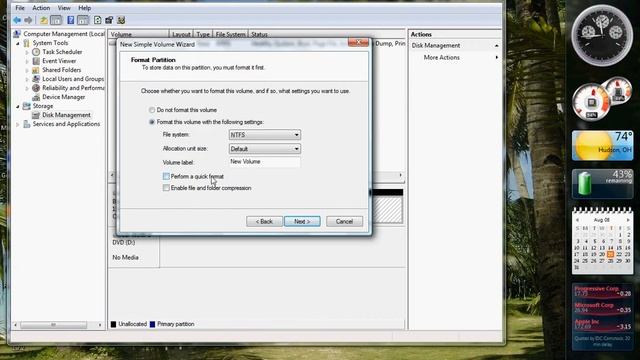Image resolution: width=640 pixels, height=360 pixels.
Task: Click the Shared Folders icon
Action: (x=36, y=70)
